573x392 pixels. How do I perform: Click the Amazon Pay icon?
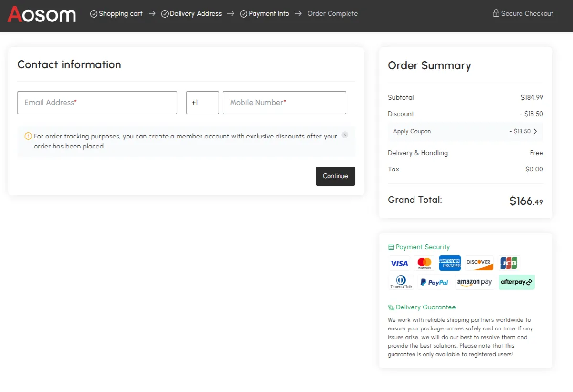[x=474, y=282]
